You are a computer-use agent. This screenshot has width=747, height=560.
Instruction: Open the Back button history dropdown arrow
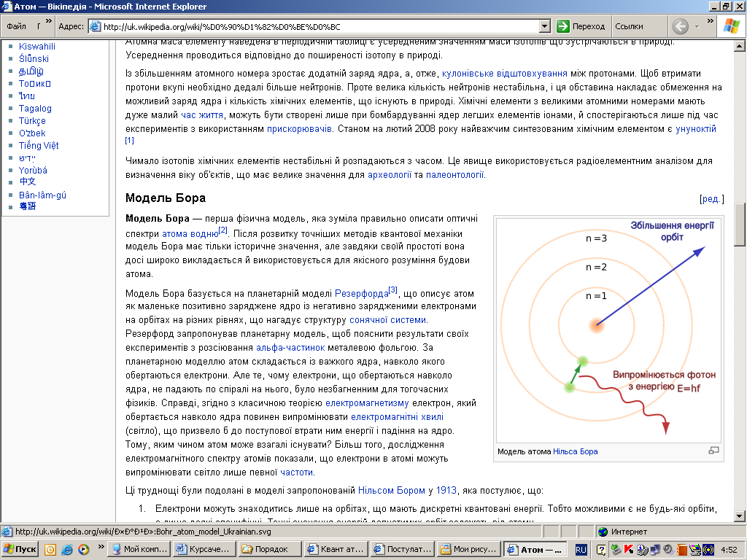(x=697, y=27)
